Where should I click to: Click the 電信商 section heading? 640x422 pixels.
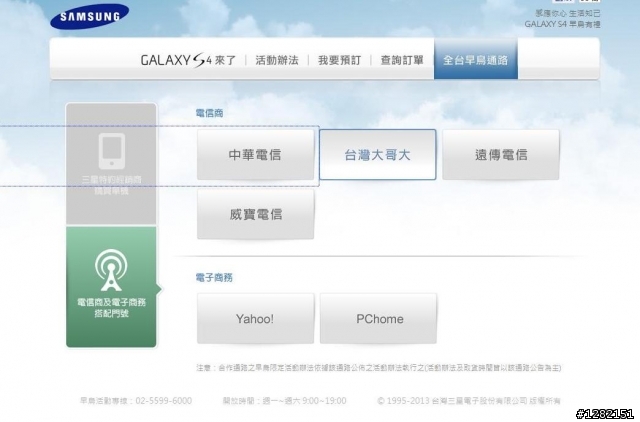[x=209, y=113]
